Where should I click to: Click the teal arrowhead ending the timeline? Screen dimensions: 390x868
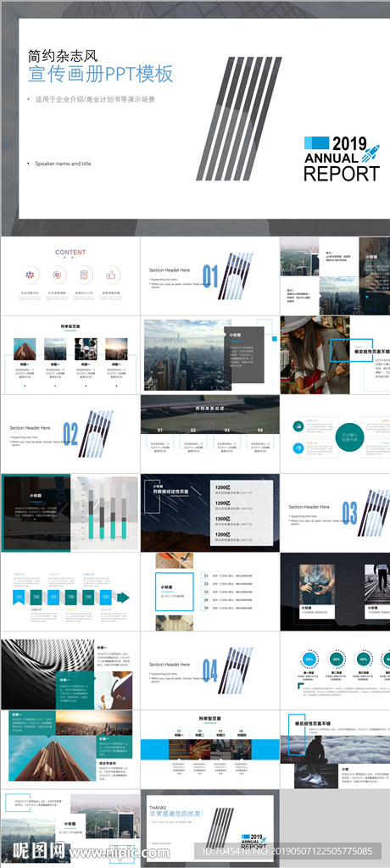click(124, 598)
